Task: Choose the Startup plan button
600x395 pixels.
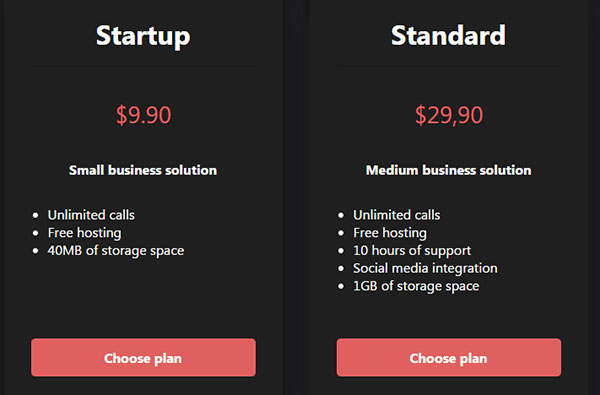Action: point(143,357)
